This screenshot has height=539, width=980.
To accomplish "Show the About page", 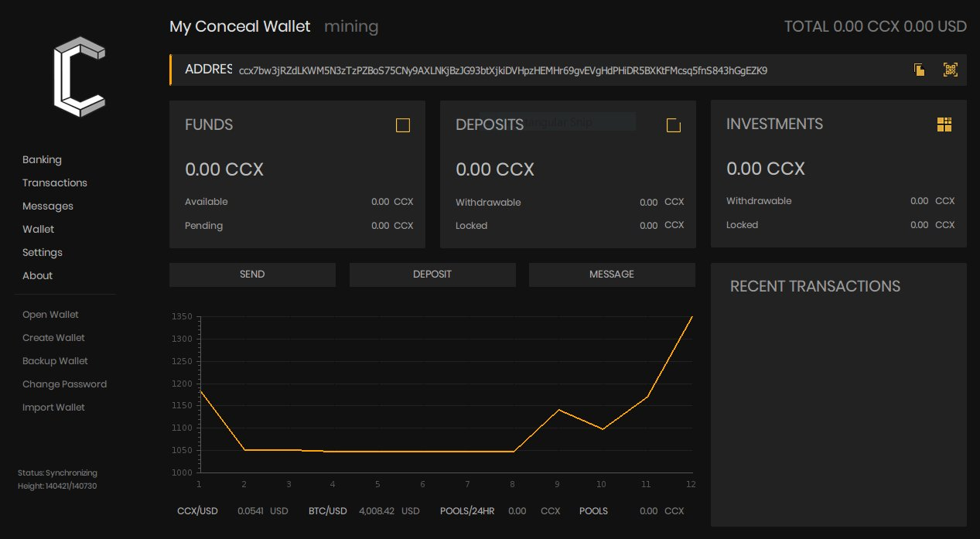I will tap(38, 275).
